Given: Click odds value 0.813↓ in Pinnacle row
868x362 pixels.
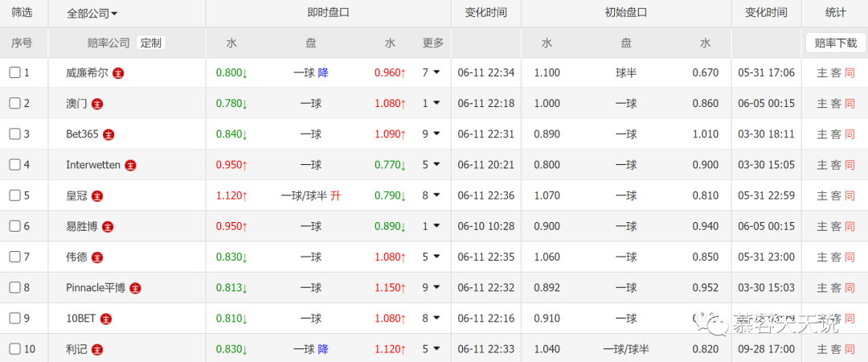Looking at the screenshot, I should [231, 288].
